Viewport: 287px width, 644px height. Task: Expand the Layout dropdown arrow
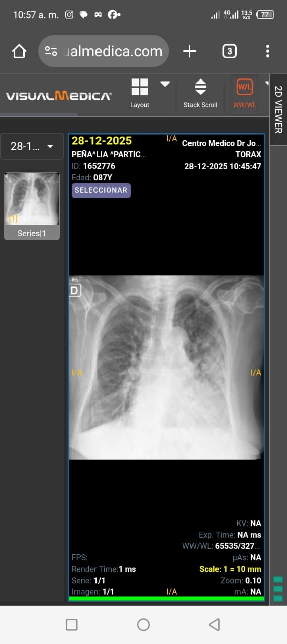coord(165,84)
